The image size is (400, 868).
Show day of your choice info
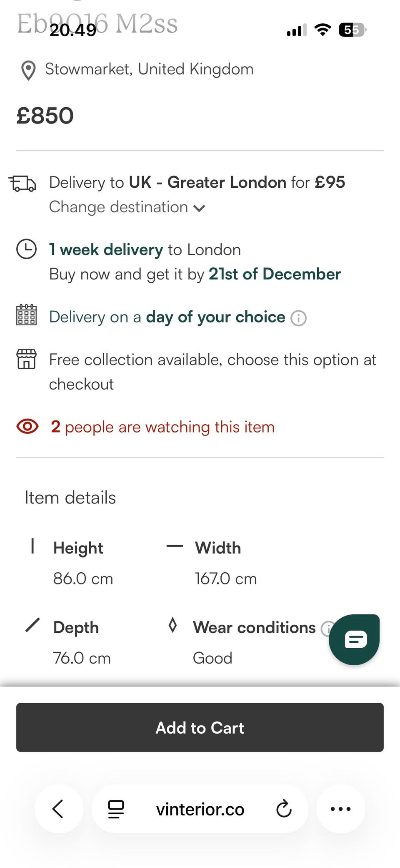click(298, 318)
